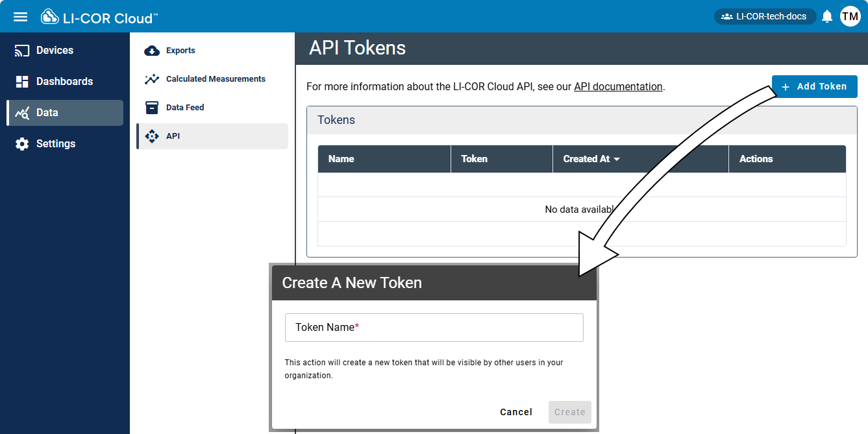Viewport: 868px width, 434px height.
Task: Click the Data chart icon in the sidebar
Action: pos(21,112)
